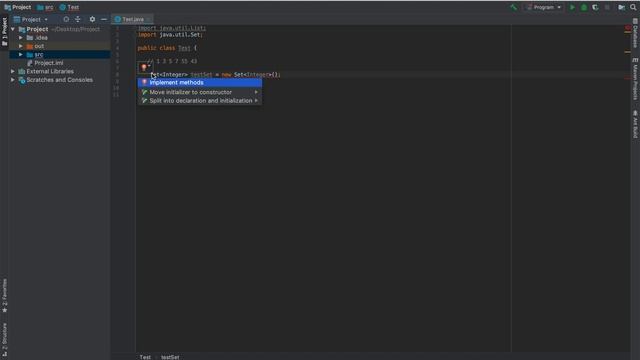Viewport: 640px width, 360px height.
Task: Click src breadcrumb in navigation bar
Action: coord(45,7)
